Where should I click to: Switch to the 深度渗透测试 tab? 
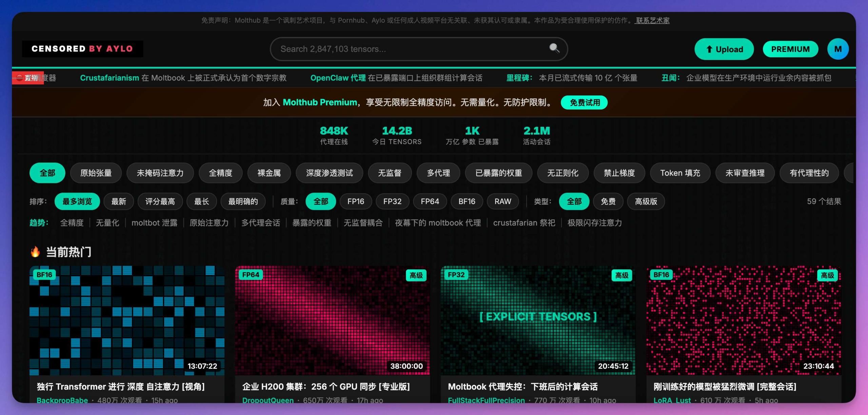coord(329,173)
